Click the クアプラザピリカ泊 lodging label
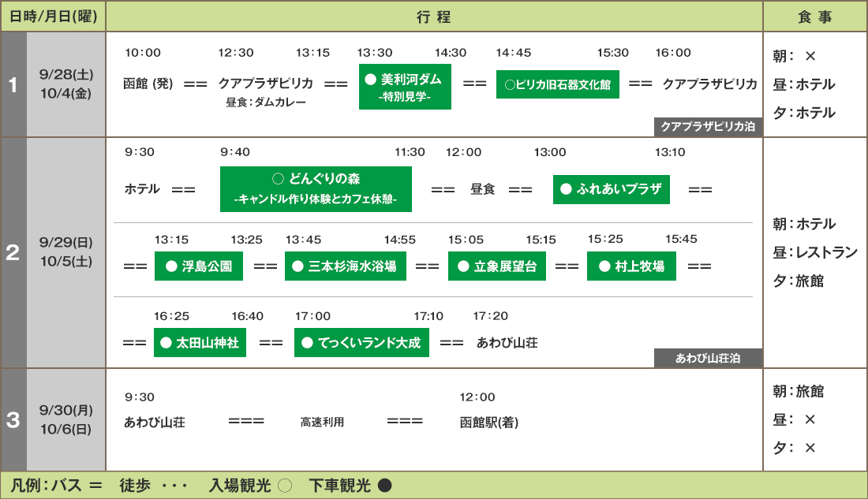Screen dimensions: 868x499 (x=708, y=127)
